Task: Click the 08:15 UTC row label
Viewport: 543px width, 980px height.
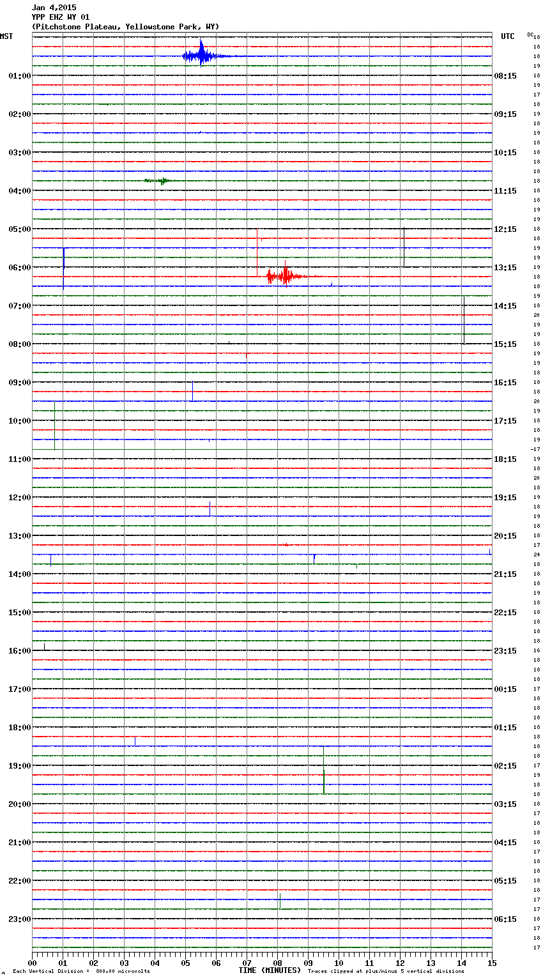Action: (x=505, y=76)
